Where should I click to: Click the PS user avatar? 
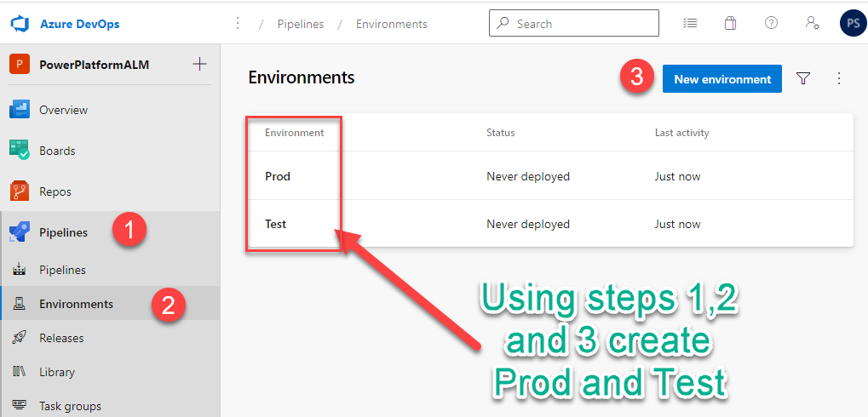852,23
